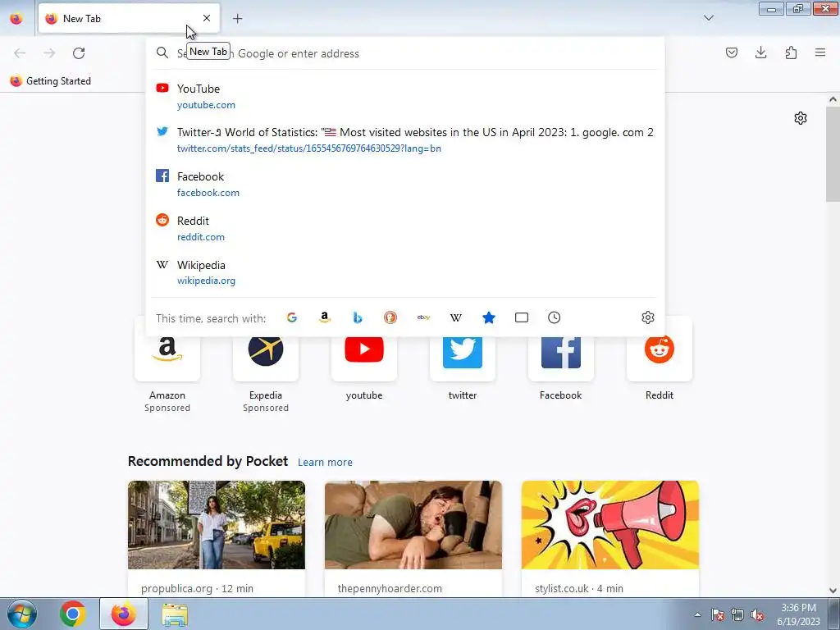Open the Downloads panel icon

coord(761,52)
